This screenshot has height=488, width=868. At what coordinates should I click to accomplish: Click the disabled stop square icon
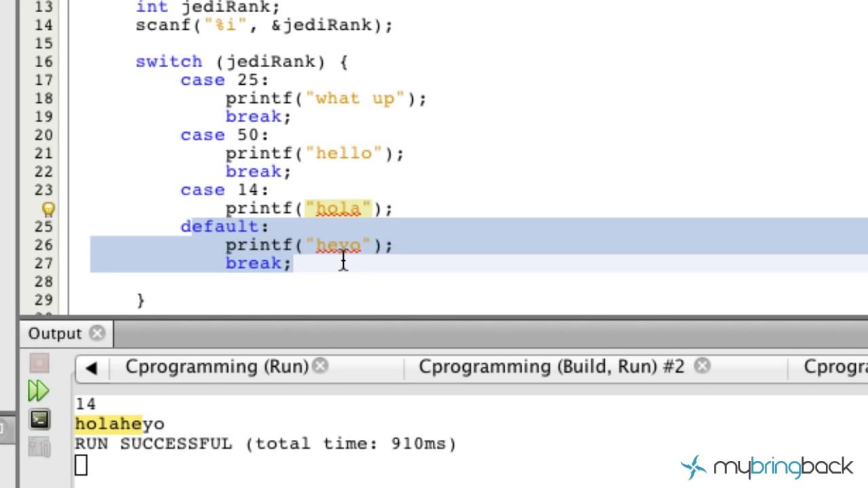pos(39,364)
